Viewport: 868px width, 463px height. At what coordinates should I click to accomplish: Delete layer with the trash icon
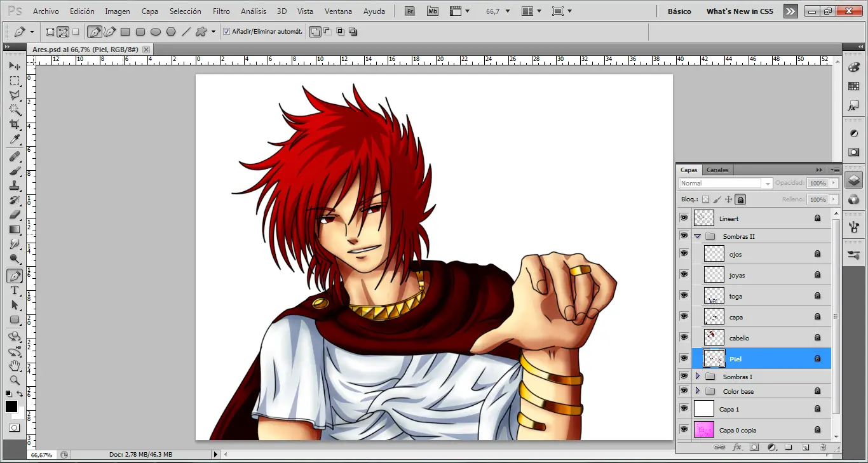coord(823,447)
